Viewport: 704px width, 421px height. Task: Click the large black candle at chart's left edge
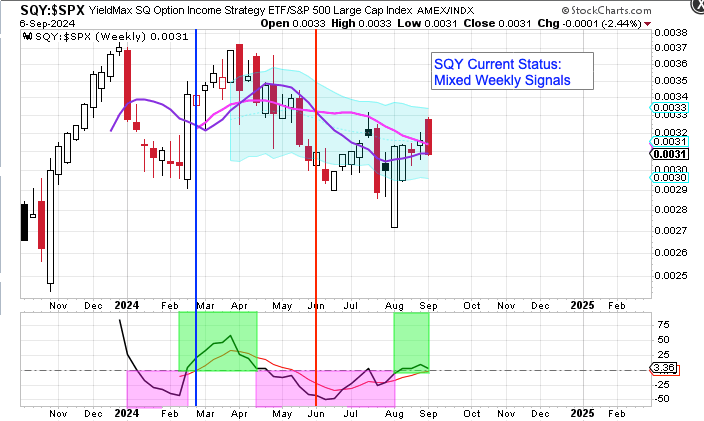pos(23,222)
